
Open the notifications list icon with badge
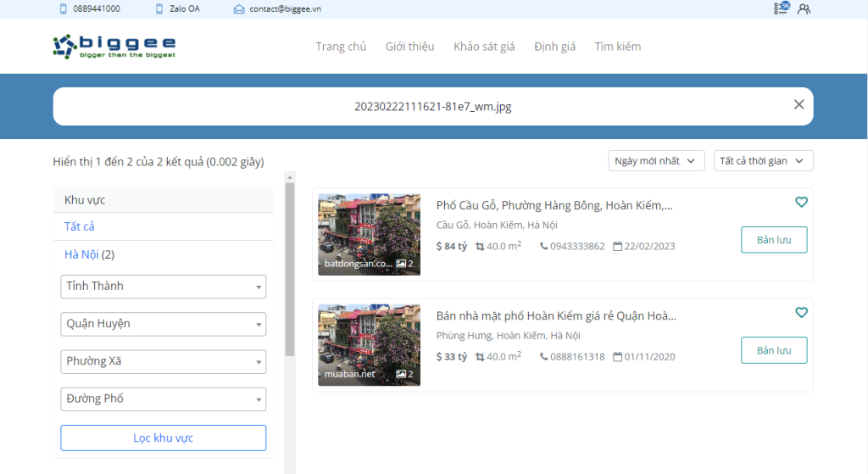(x=782, y=8)
